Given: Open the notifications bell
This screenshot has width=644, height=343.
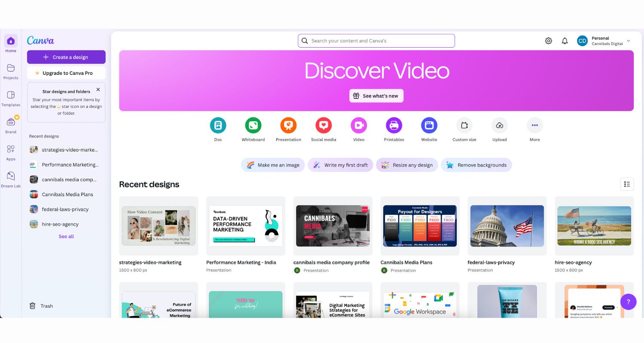Looking at the screenshot, I should [565, 41].
